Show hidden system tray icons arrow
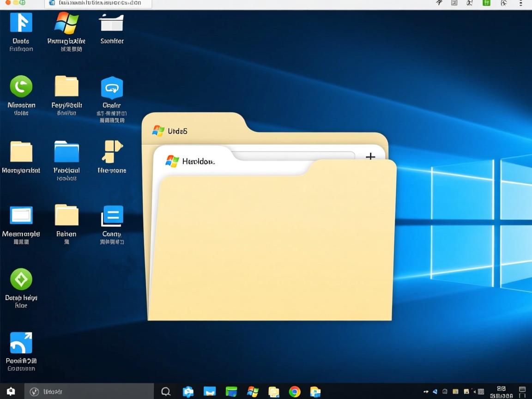This screenshot has width=532, height=399. pos(425,392)
